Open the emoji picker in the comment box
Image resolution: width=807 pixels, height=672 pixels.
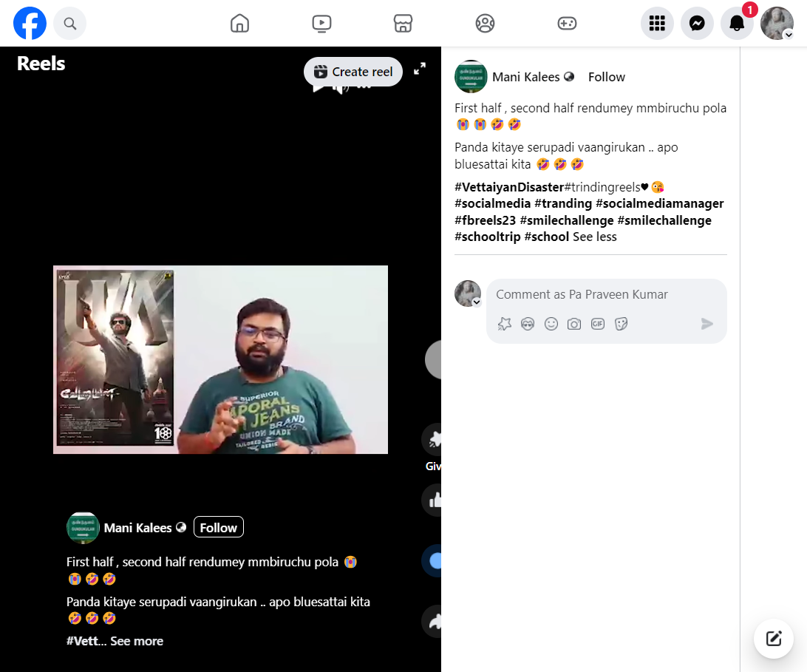(x=551, y=324)
